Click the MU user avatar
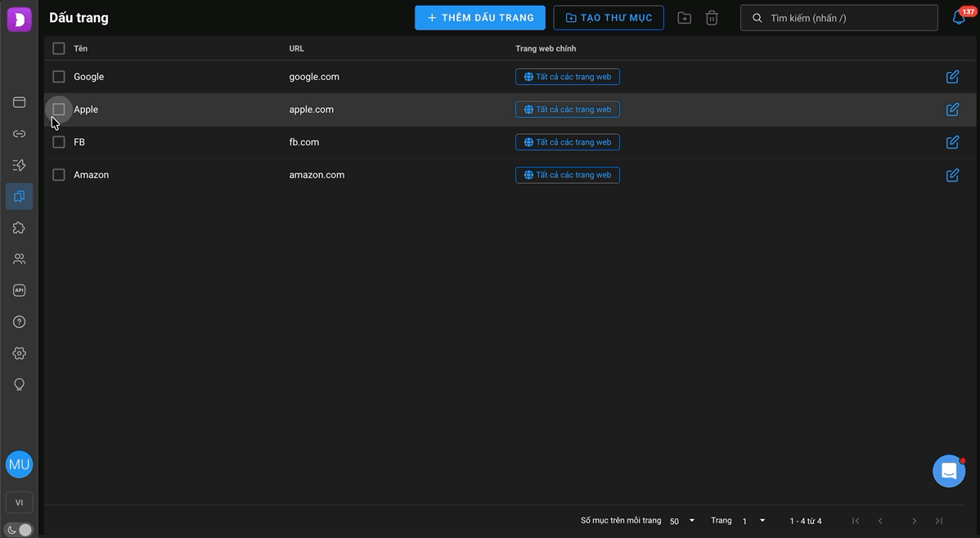Viewport: 980px width, 538px height. point(20,464)
